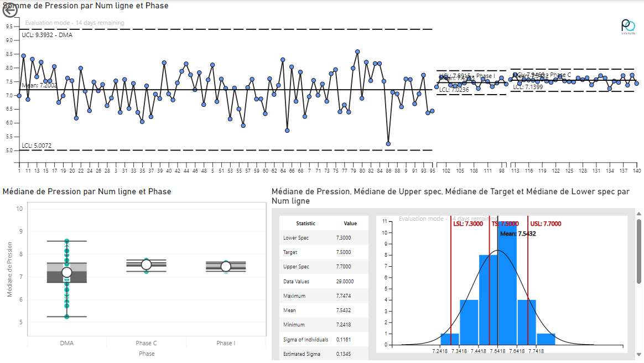644x363 pixels.
Task: Click the scroll up arrow beside the statistics panel
Action: [x=638, y=214]
